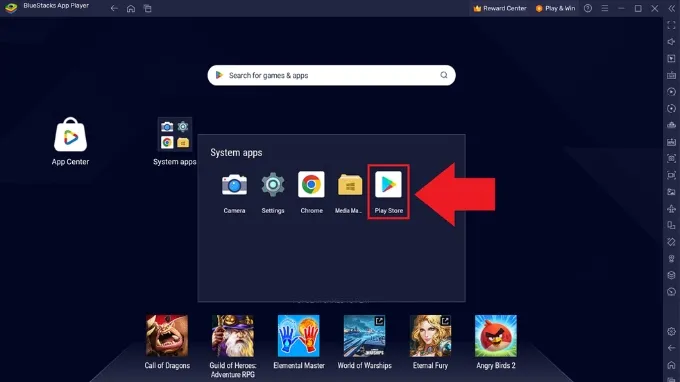
Task: Open multi-instance icon in sidebar
Action: point(671,225)
